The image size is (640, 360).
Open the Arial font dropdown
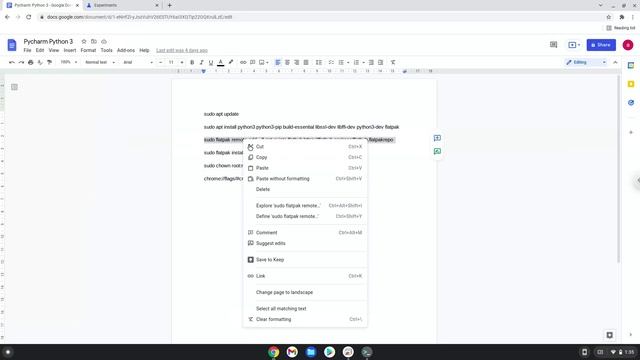point(138,62)
